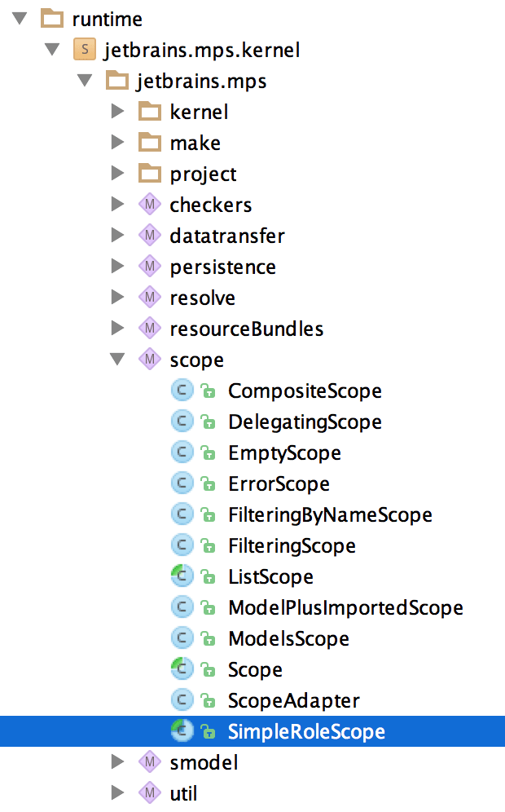
Task: Click the class icon beside CompositeScope
Action: point(181,391)
